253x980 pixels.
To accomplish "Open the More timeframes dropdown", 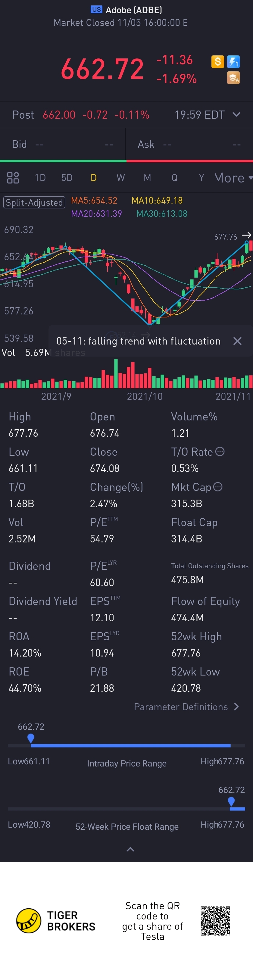I will tap(233, 178).
